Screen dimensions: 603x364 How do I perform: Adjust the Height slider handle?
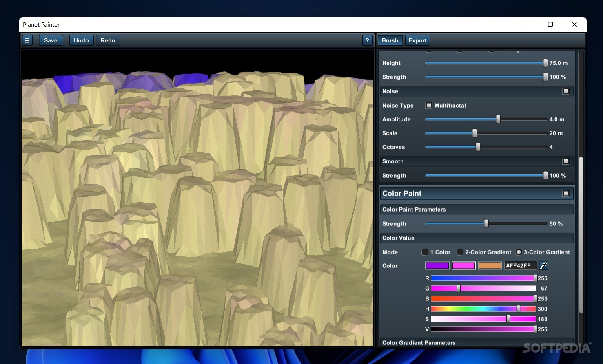pos(545,63)
